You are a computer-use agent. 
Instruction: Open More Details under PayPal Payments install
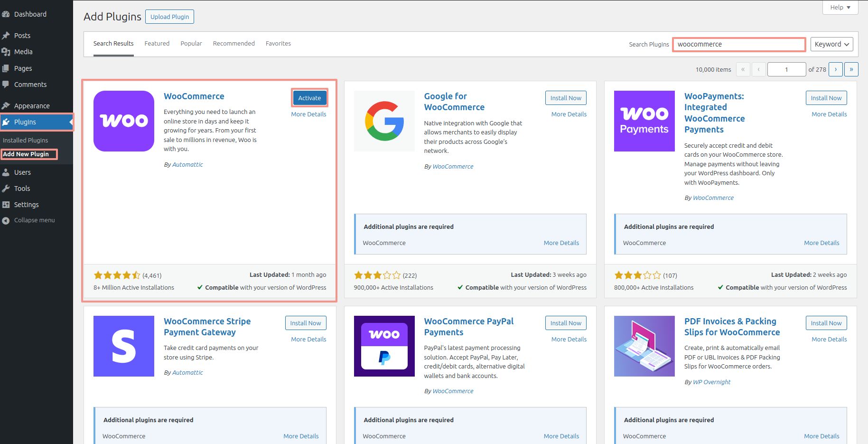[569, 340]
